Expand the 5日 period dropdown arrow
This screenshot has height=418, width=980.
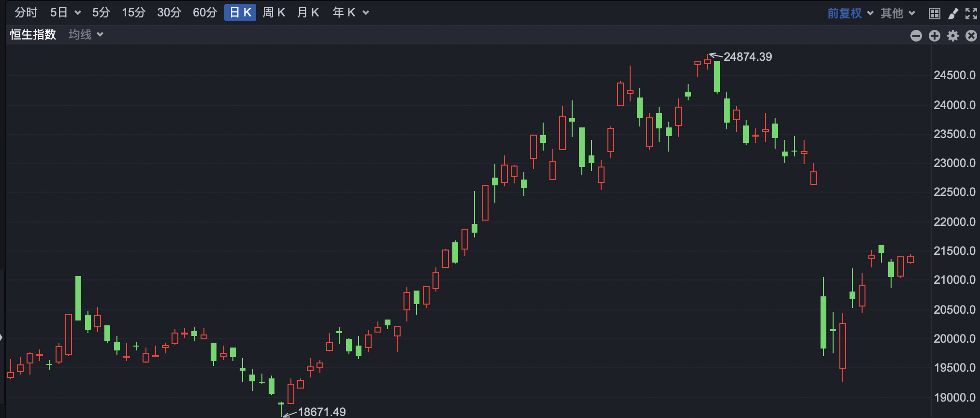coord(78,13)
